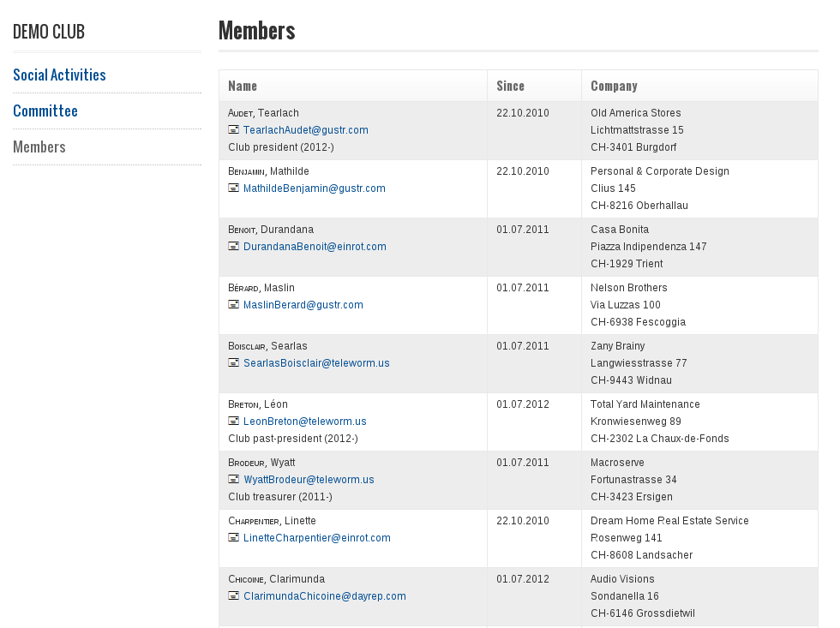Image resolution: width=840 pixels, height=628 pixels.
Task: Email SearlasBoisclair@teleworm.us
Action: [x=316, y=363]
